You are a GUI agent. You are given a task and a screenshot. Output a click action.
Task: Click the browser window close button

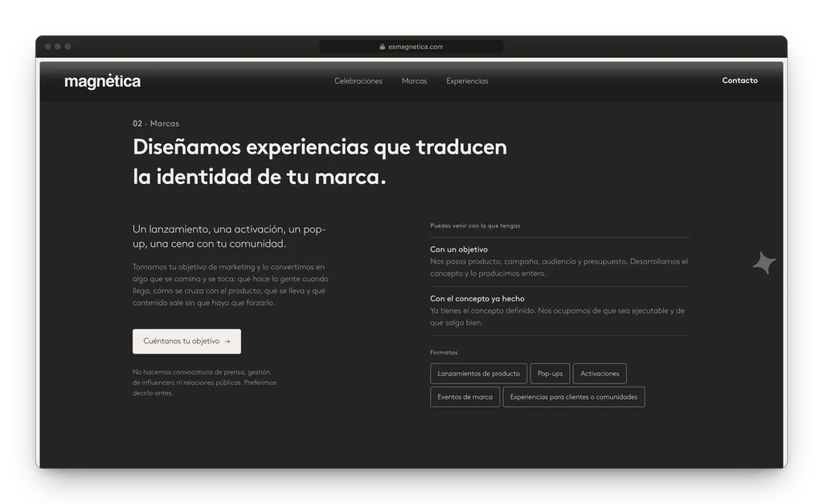click(47, 47)
